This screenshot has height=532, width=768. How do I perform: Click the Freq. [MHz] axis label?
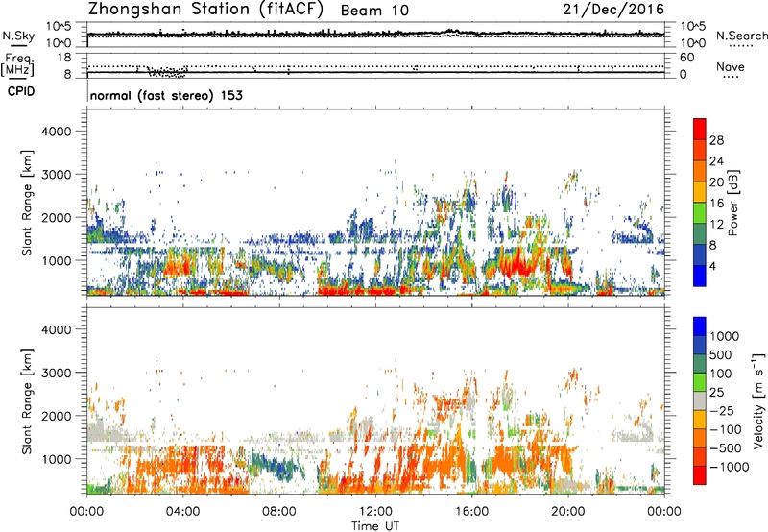[x=17, y=64]
